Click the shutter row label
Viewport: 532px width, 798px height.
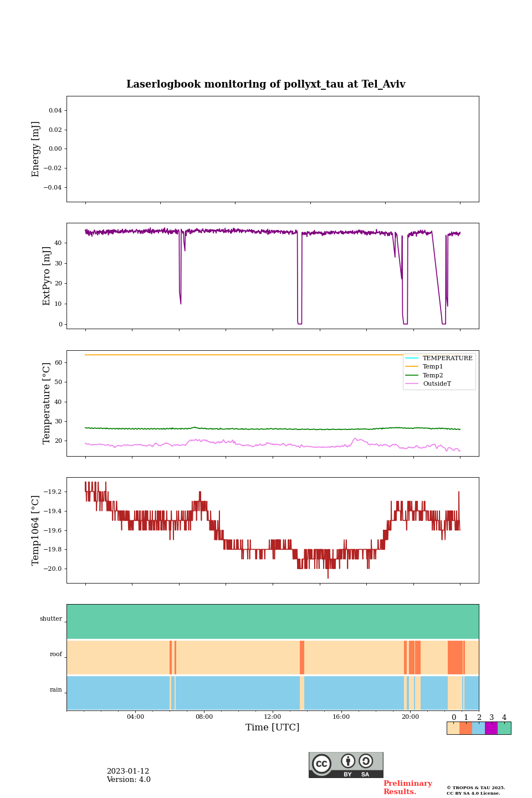(51, 619)
